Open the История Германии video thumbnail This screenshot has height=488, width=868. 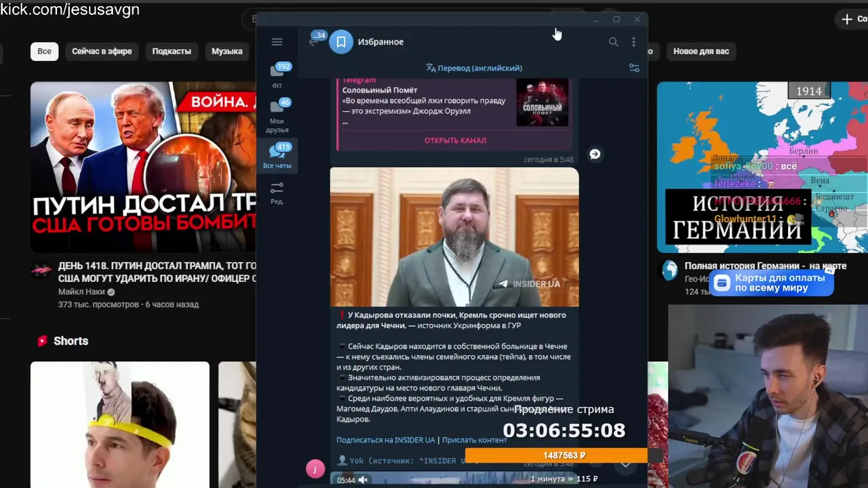[762, 167]
